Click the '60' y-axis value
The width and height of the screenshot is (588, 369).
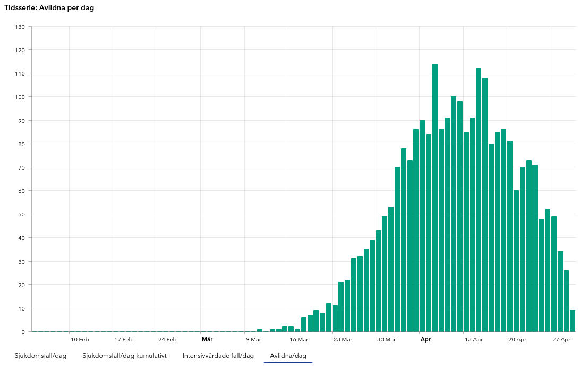coord(22,191)
